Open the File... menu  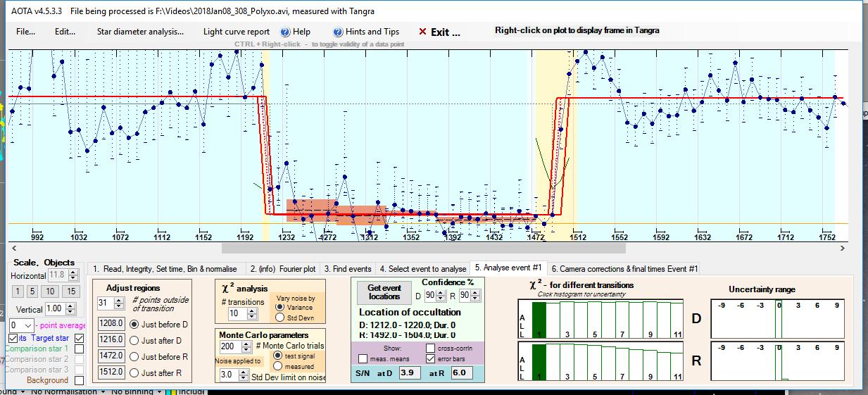coord(25,32)
